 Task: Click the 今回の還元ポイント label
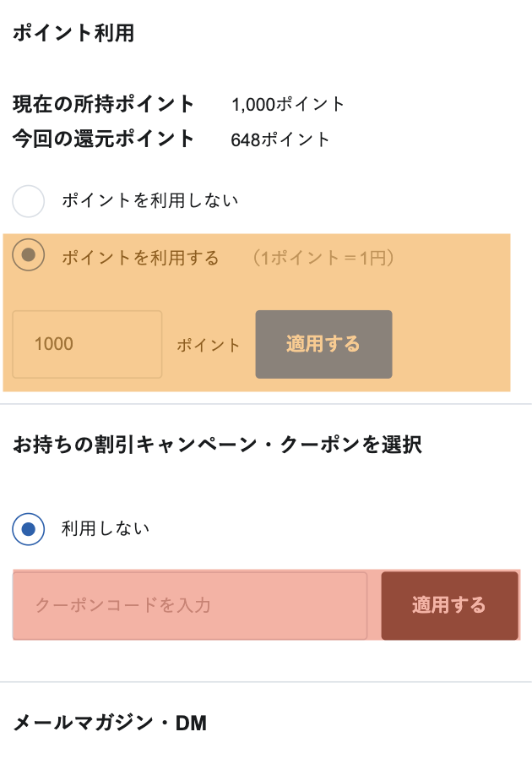click(x=103, y=139)
